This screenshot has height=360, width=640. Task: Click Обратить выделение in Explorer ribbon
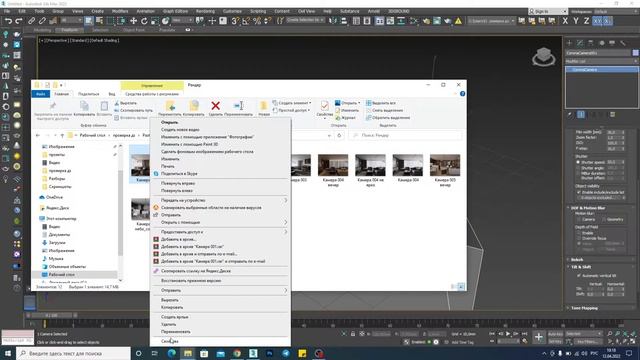coord(388,118)
